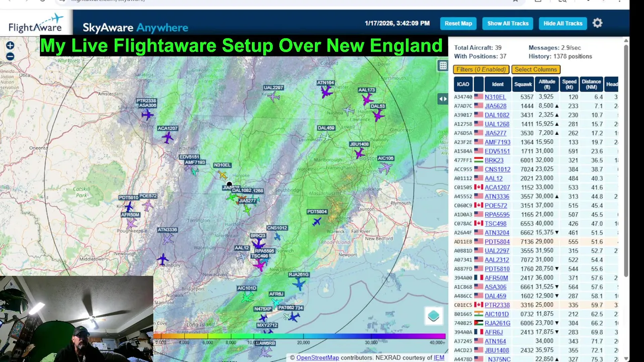The image size is (644, 362).
Task: Sort table by Ident column
Action: [498, 84]
